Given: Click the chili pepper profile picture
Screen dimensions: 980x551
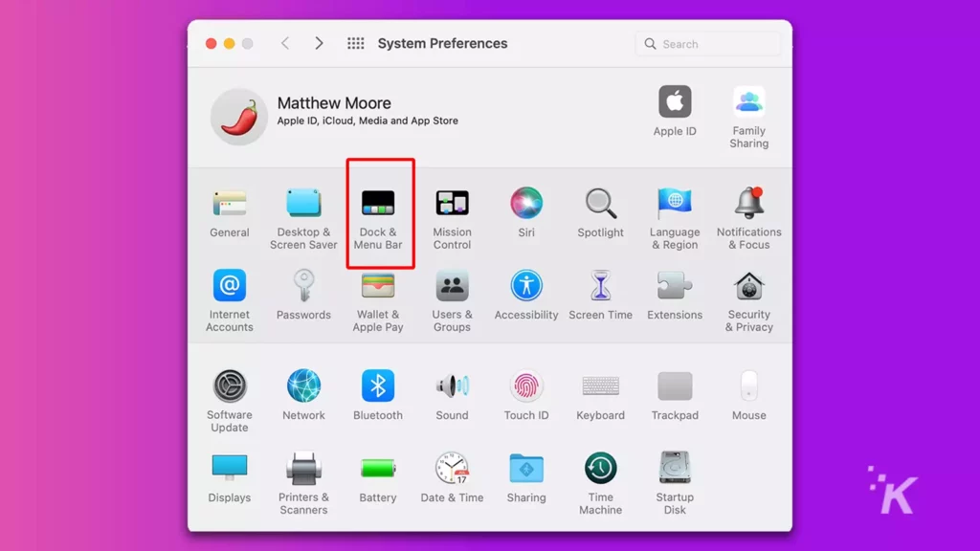Looking at the screenshot, I should tap(238, 117).
